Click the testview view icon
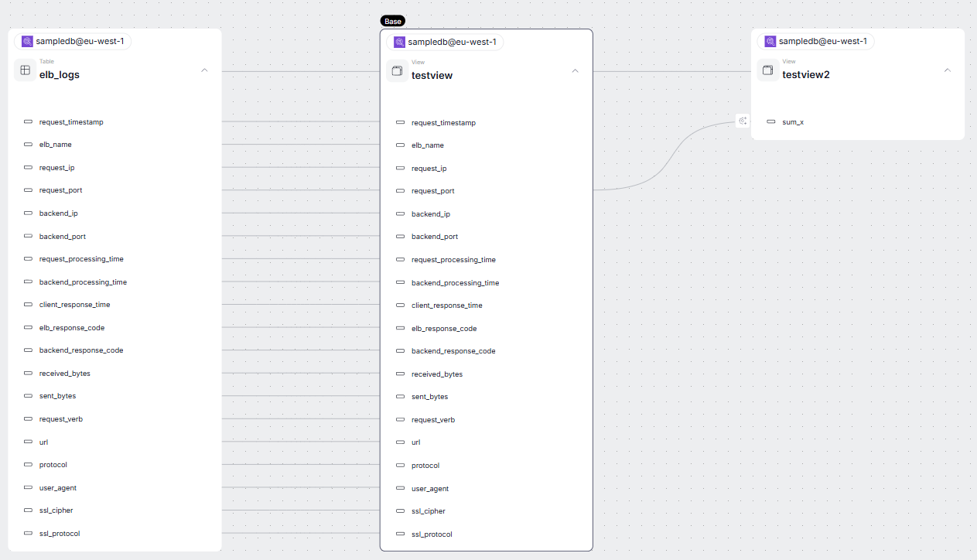The height and width of the screenshot is (560, 977). click(x=397, y=71)
